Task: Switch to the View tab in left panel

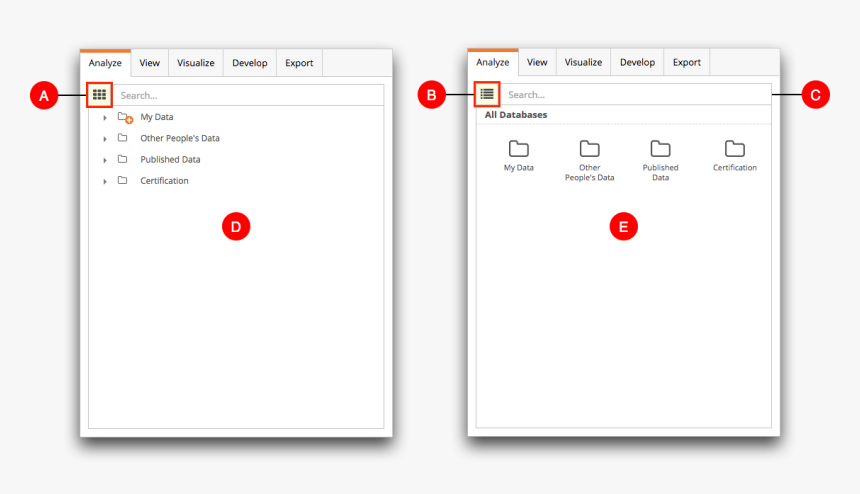Action: click(x=150, y=63)
